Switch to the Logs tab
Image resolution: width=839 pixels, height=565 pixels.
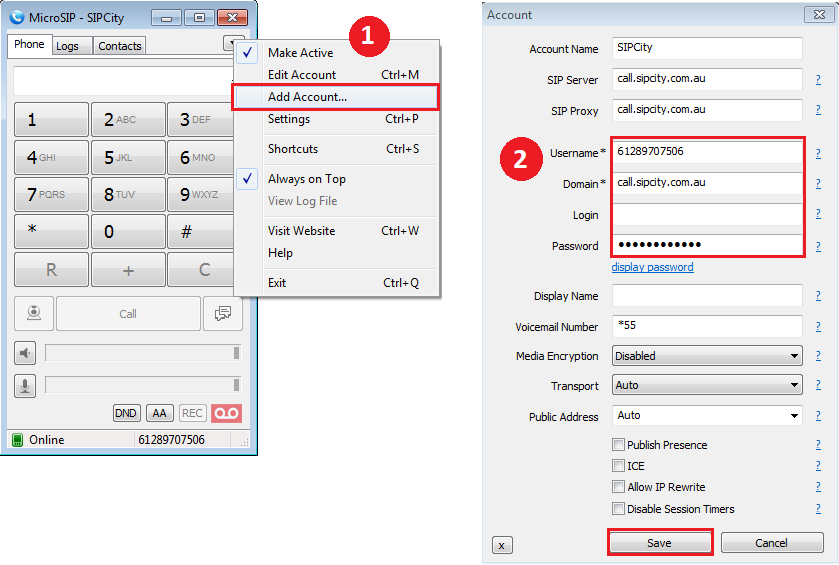72,46
